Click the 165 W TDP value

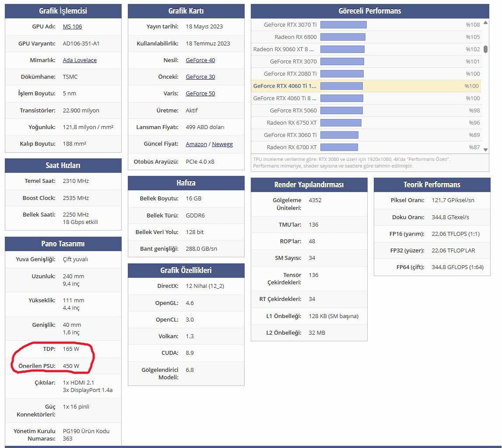pos(71,349)
